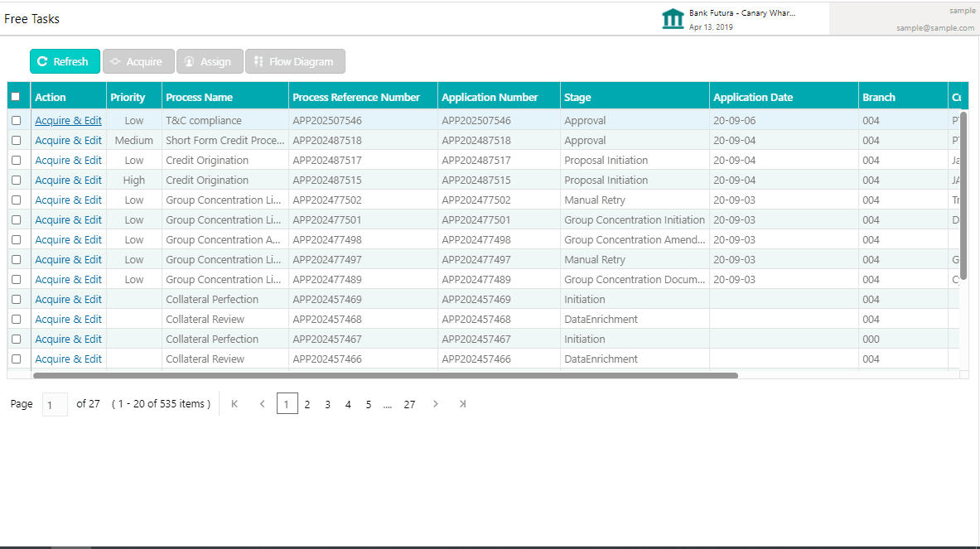
Task: Open Acquire & Edit for T&C compliance
Action: pyautogui.click(x=68, y=121)
